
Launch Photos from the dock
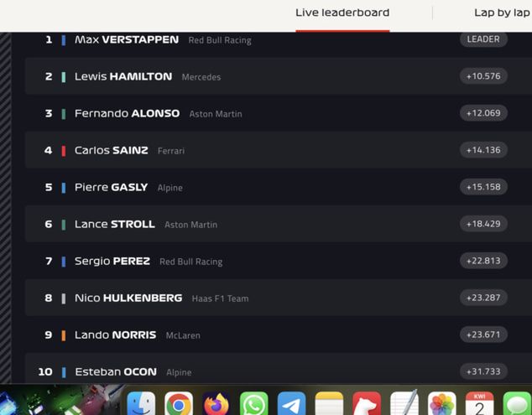click(441, 403)
